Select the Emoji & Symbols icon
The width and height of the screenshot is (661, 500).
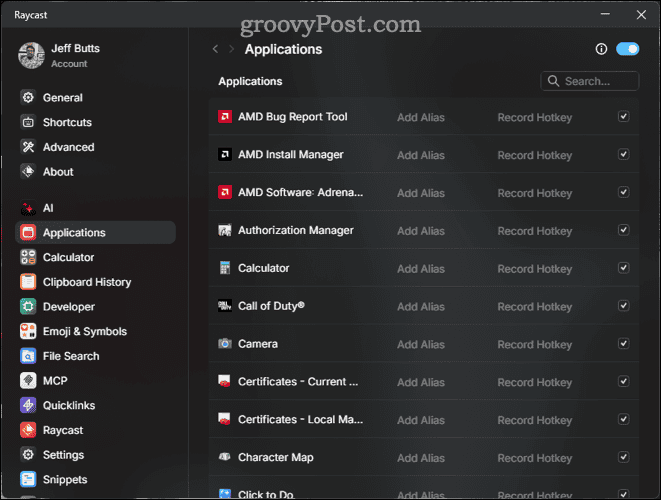28,331
